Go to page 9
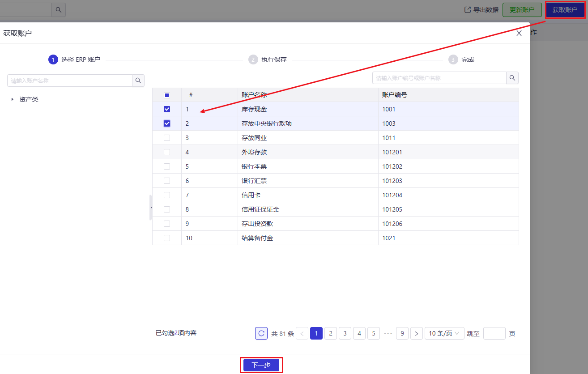Viewport: 588px width, 374px height. click(402, 333)
